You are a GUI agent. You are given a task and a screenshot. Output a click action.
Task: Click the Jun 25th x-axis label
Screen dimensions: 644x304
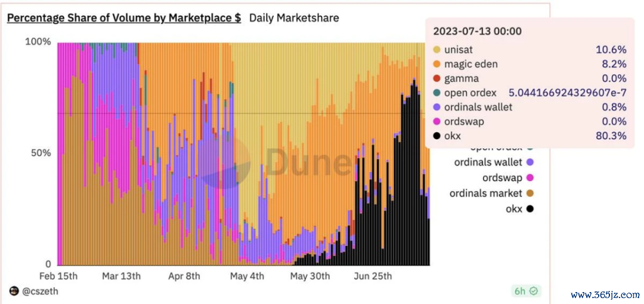tap(373, 276)
